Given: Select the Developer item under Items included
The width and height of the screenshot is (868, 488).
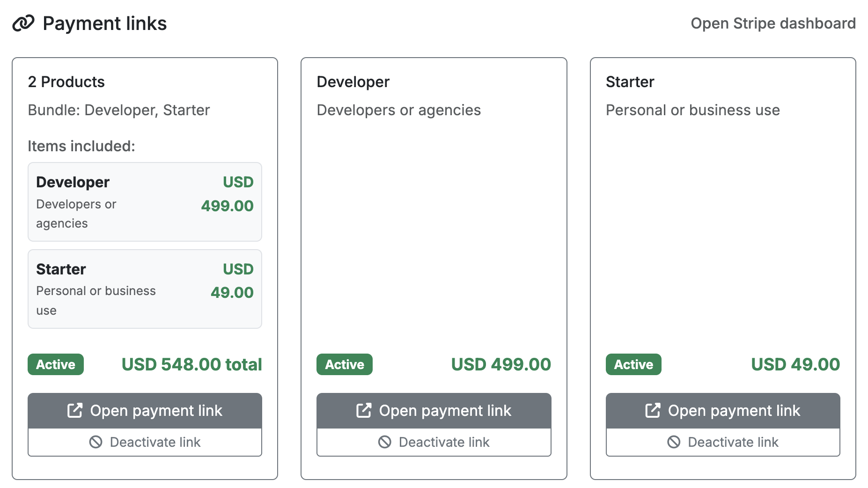Looking at the screenshot, I should (145, 202).
